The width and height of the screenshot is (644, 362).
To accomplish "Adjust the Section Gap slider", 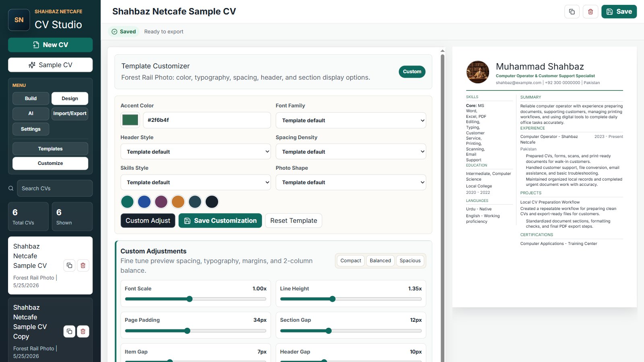I will [351, 331].
